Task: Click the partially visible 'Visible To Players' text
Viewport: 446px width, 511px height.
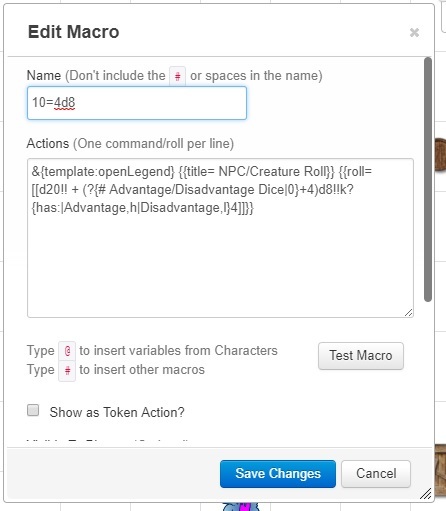Action: [108, 441]
